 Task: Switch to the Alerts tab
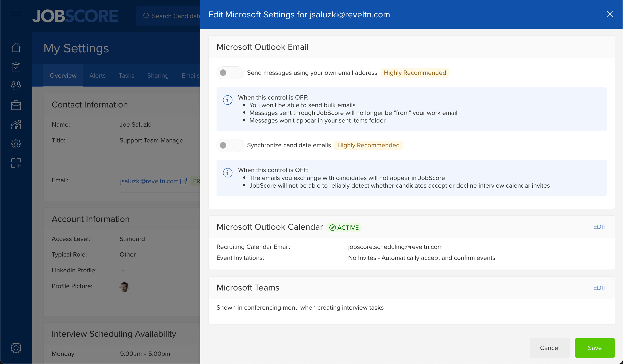pyautogui.click(x=98, y=76)
